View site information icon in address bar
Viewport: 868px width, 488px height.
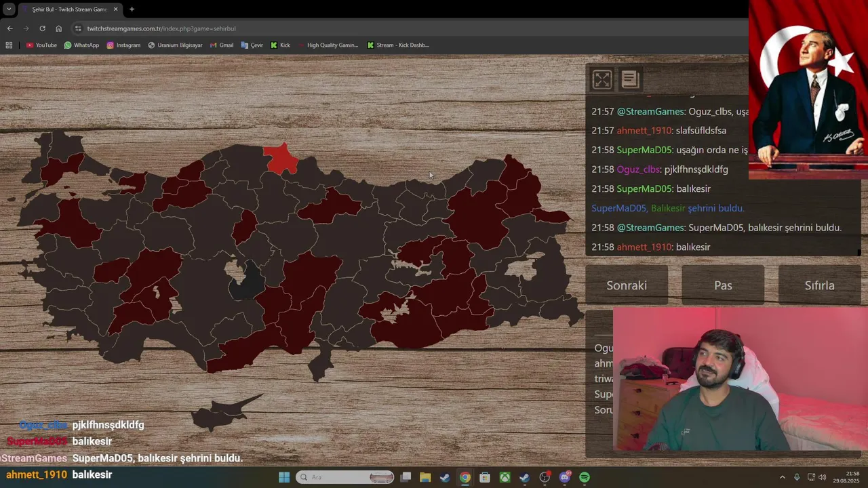tap(78, 28)
